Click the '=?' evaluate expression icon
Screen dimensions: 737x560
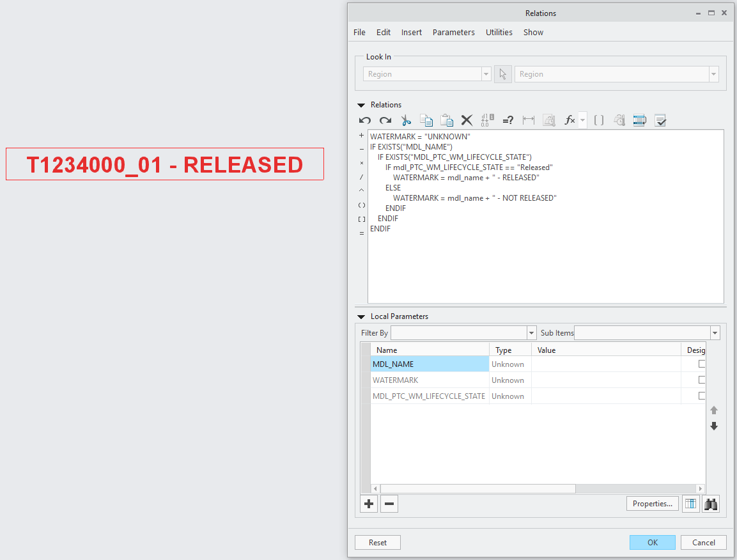pyautogui.click(x=508, y=120)
